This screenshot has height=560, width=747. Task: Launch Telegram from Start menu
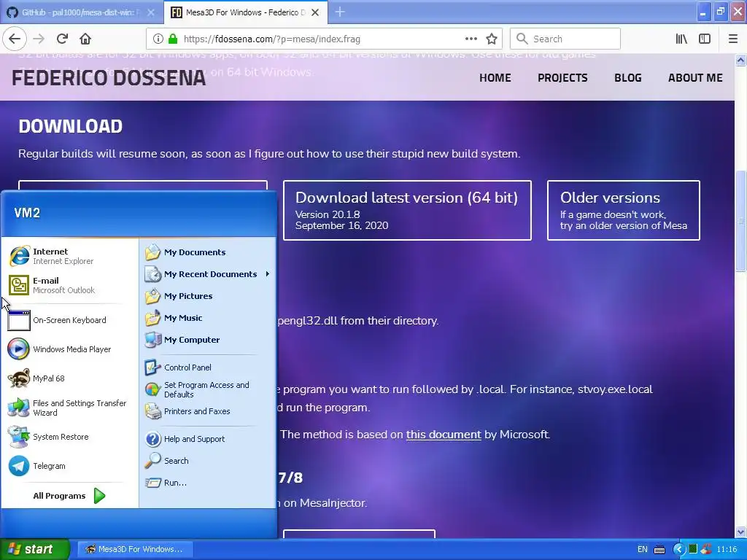coord(69,466)
